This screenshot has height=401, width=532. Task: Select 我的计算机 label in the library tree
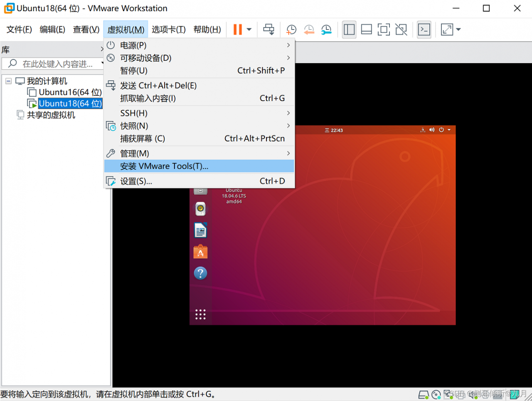47,81
